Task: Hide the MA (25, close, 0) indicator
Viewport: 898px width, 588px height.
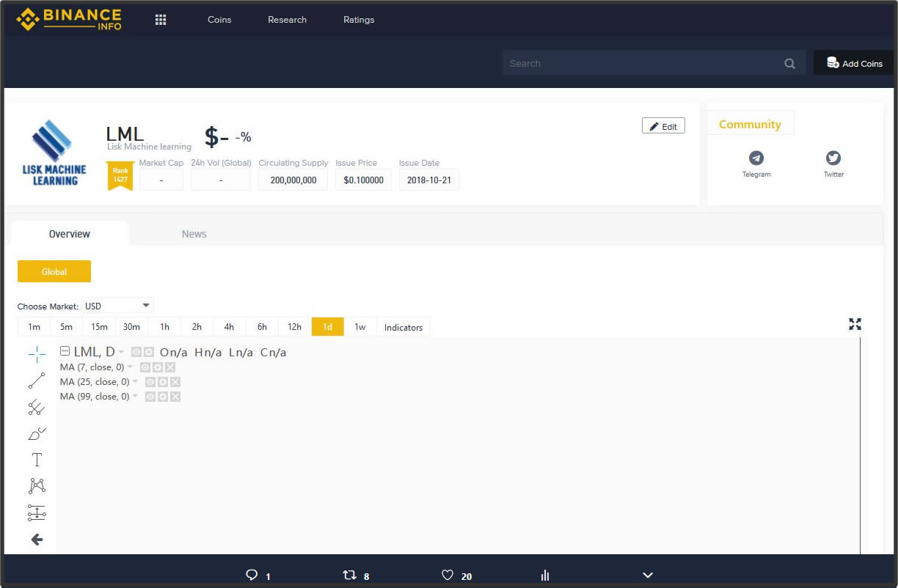Action: (150, 382)
